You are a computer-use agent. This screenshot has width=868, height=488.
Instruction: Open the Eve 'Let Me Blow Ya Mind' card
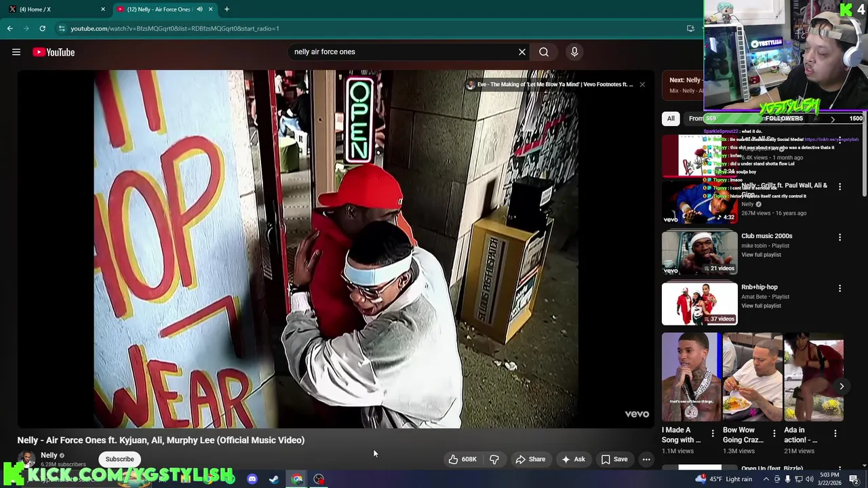(550, 84)
